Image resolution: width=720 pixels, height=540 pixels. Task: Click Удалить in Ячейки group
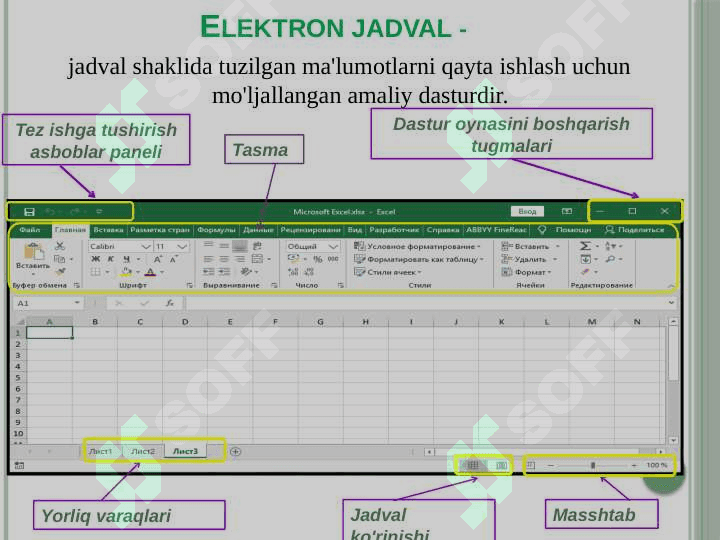point(529,259)
